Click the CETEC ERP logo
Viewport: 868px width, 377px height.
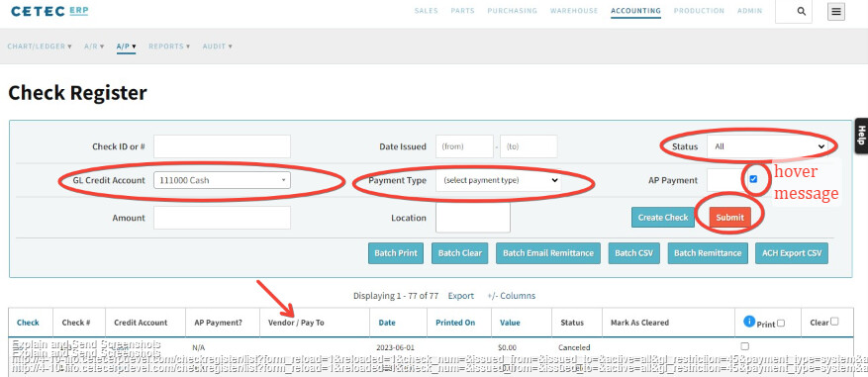click(x=49, y=11)
